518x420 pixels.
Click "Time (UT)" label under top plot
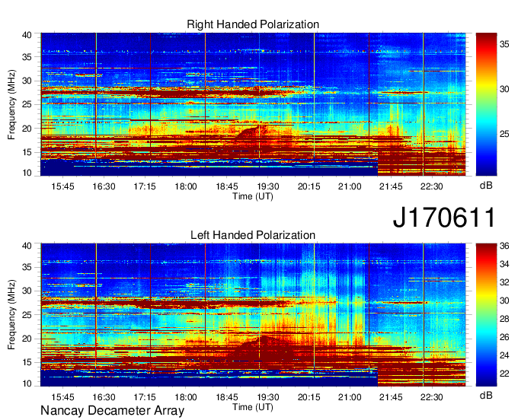pos(253,196)
